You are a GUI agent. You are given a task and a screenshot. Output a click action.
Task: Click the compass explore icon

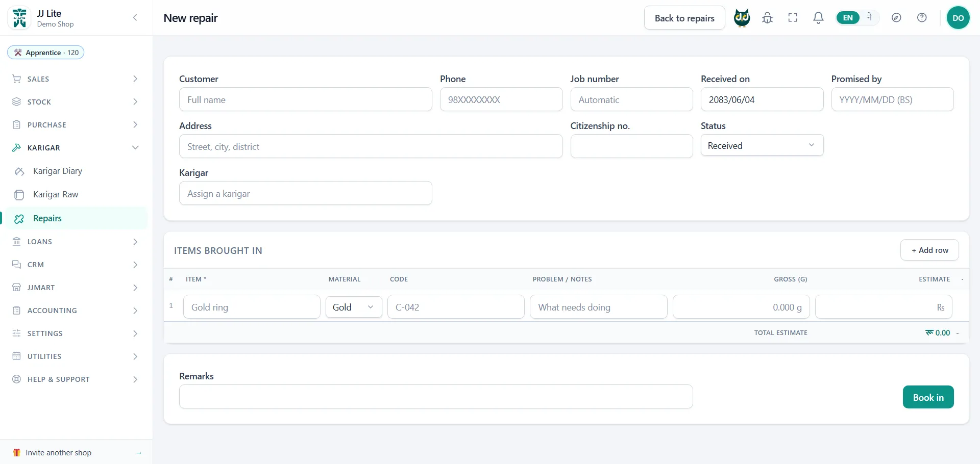pyautogui.click(x=896, y=18)
